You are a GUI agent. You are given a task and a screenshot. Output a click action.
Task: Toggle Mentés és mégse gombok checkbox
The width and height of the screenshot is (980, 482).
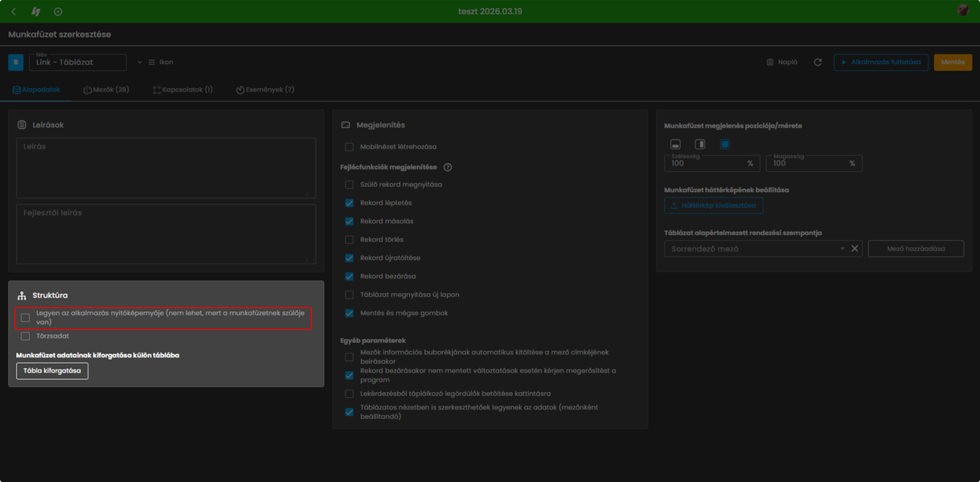(349, 313)
